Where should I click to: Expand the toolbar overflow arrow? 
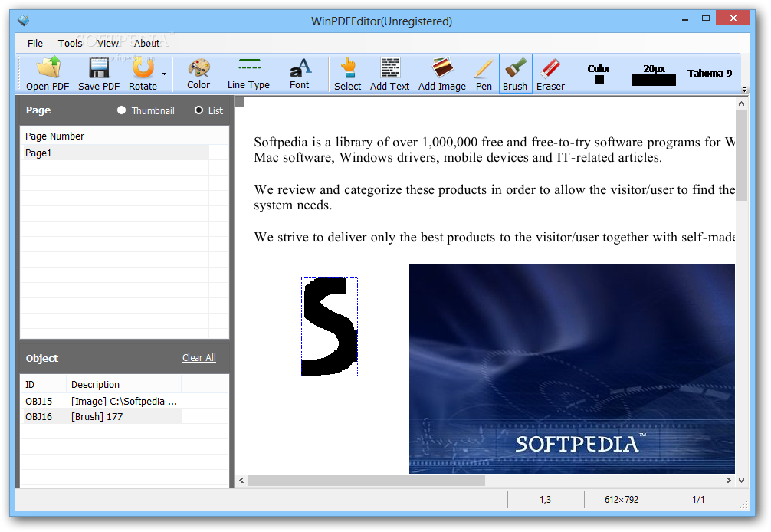click(744, 90)
